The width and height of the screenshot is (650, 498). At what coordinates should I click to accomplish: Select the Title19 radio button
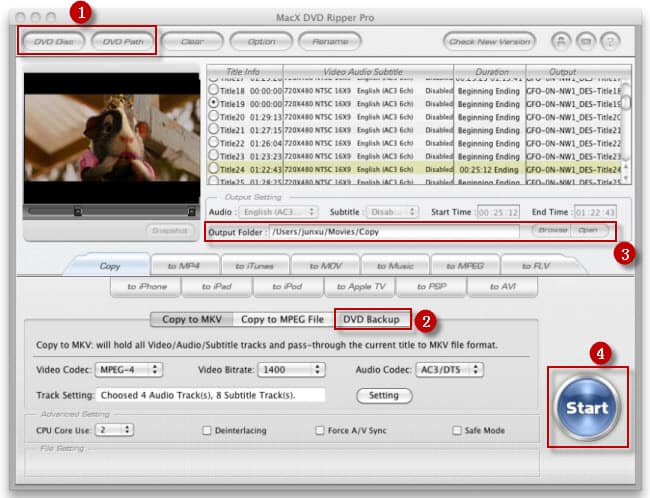pos(213,102)
